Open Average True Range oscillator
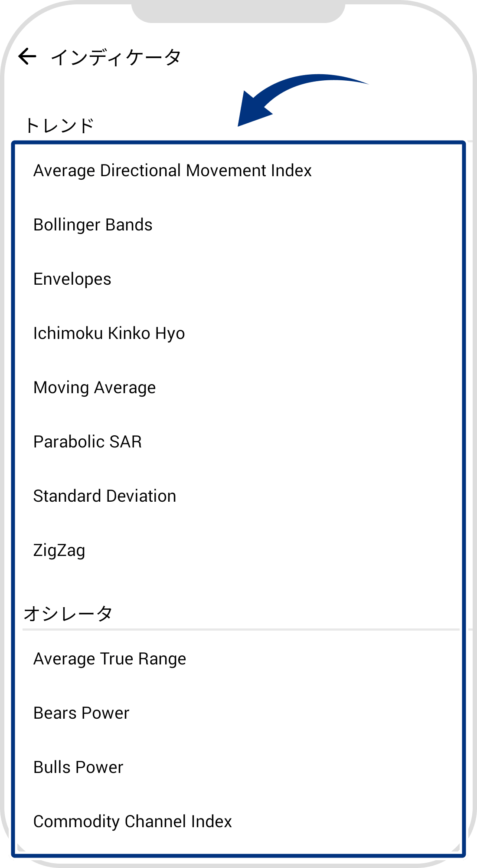The height and width of the screenshot is (868, 477). [x=110, y=659]
